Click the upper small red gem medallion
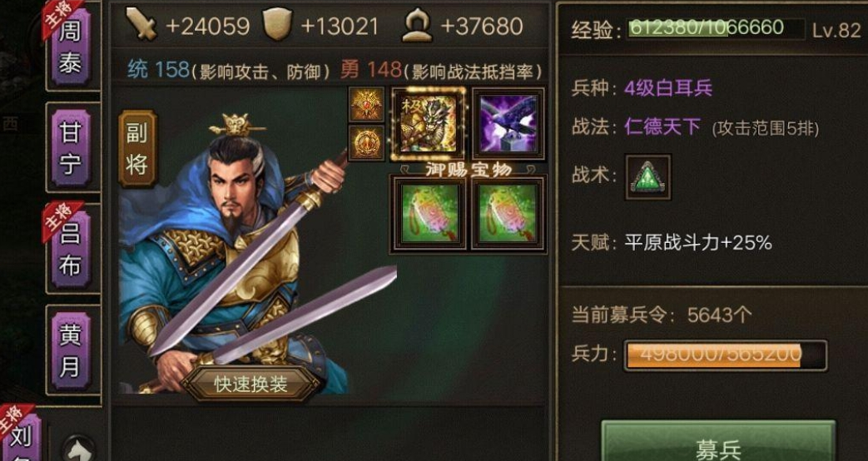Screen dimensions: 868x461 (x=366, y=104)
